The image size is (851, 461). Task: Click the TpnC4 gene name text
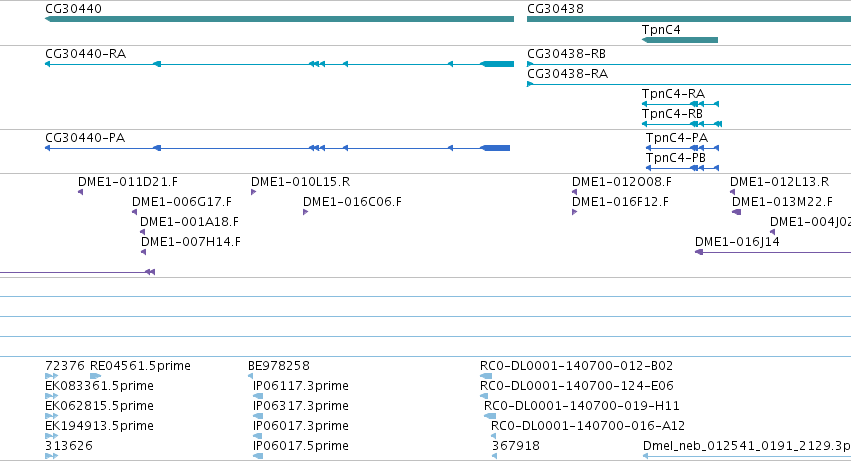[661, 30]
